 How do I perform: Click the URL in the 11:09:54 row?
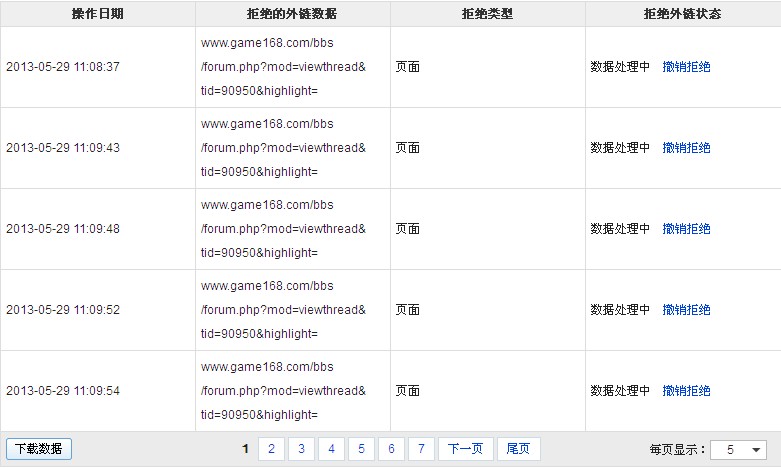tap(283, 391)
